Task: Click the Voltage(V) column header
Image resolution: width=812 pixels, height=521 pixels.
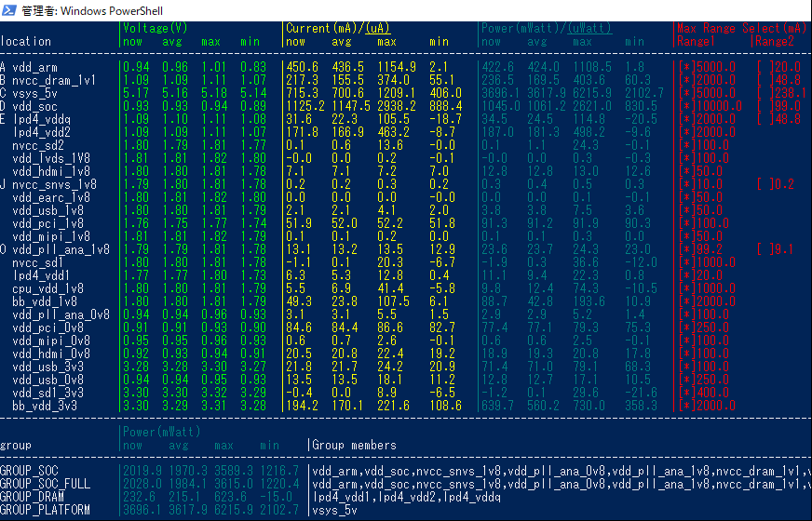Action: [156, 28]
